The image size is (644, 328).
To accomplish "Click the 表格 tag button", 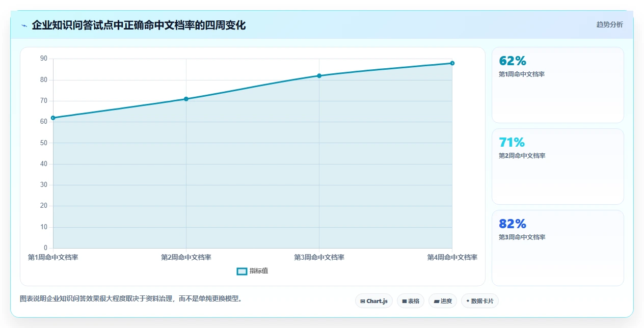I will (411, 301).
